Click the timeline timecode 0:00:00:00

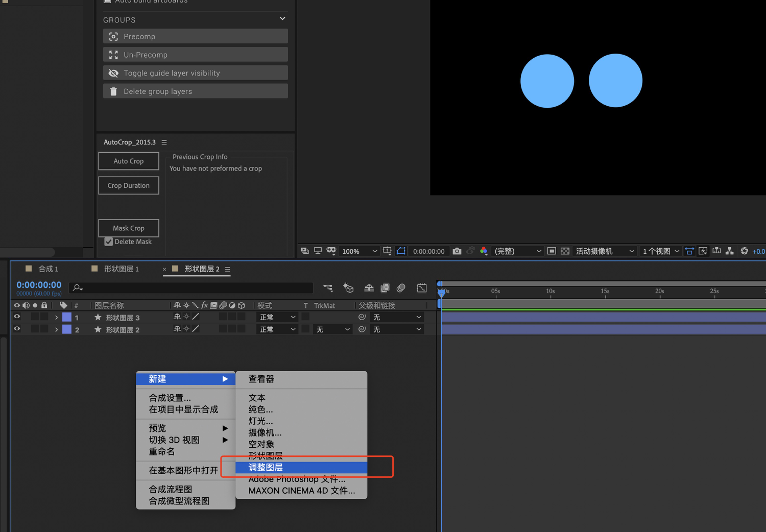click(39, 285)
